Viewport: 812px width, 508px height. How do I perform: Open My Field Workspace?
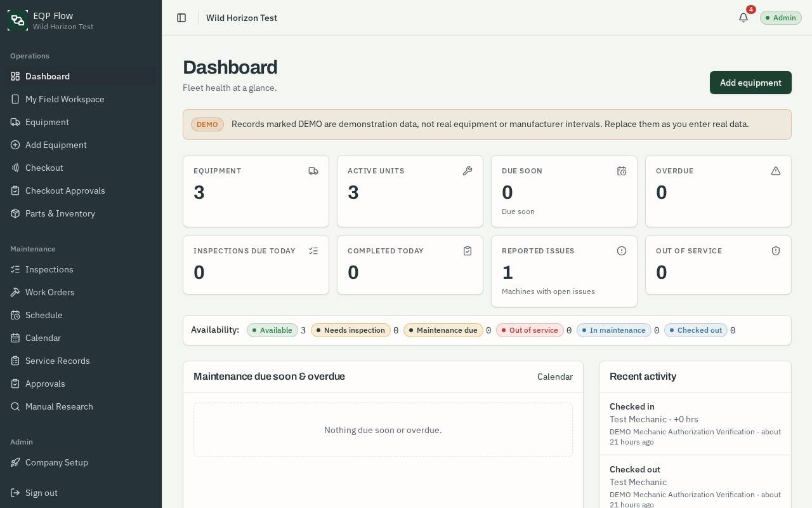[81, 99]
